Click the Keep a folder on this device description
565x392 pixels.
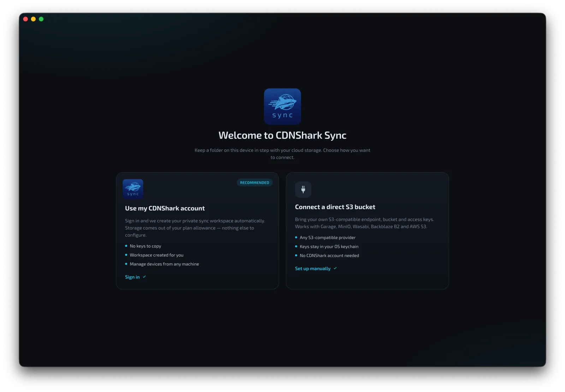[x=282, y=154]
